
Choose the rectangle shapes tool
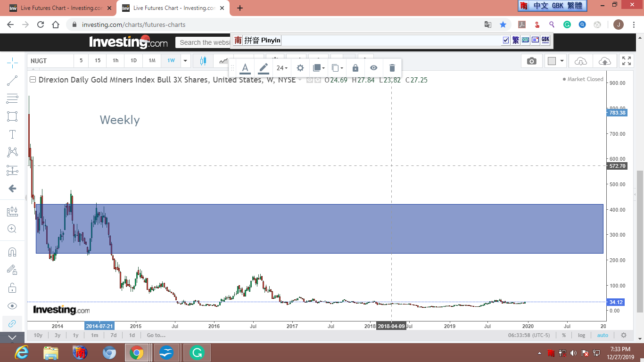(x=12, y=116)
